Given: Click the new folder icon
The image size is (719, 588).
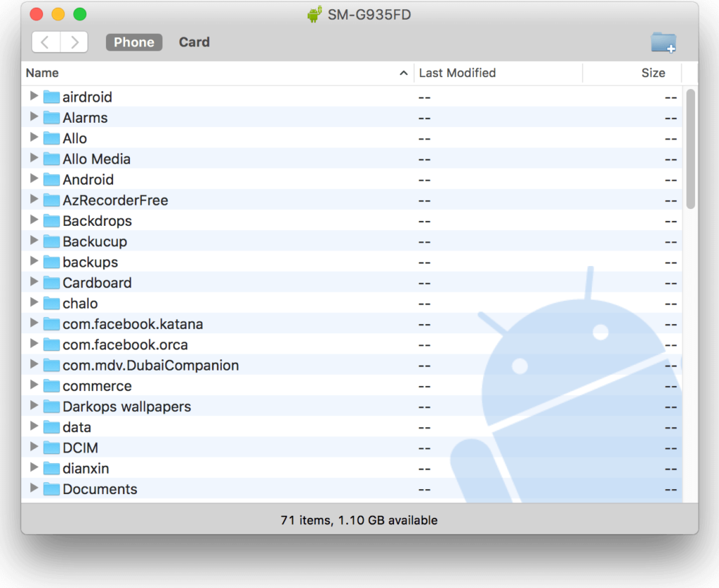Looking at the screenshot, I should pos(663,42).
